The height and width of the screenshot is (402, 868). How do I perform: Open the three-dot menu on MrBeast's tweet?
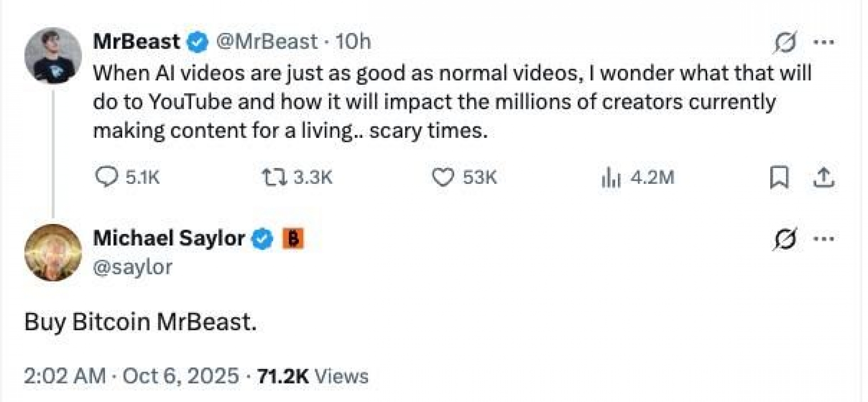pyautogui.click(x=823, y=42)
